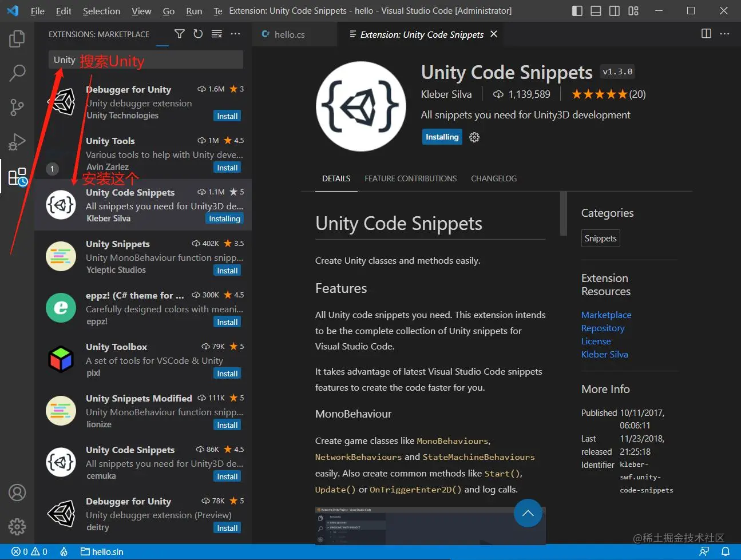Switch to the hello.cs tab
Viewport: 741px width, 560px height.
coord(288,34)
